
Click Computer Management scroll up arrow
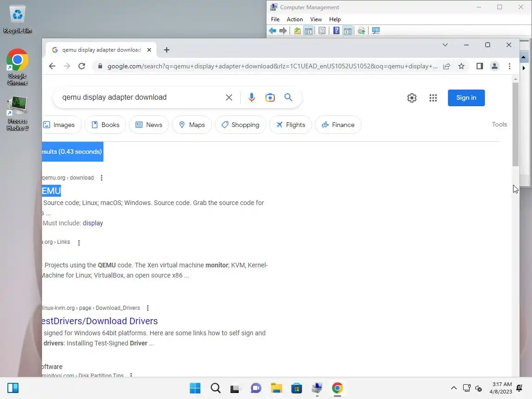[x=524, y=57]
